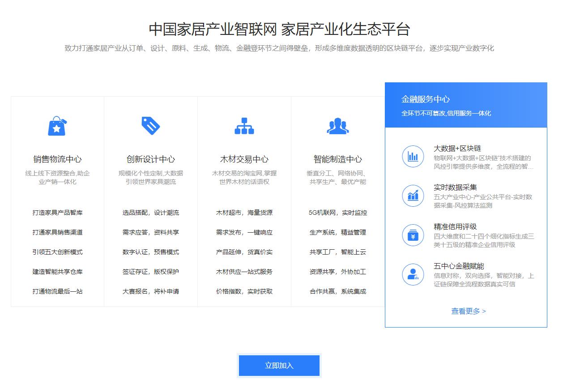Click 打造家具产品智库 list item
This screenshot has height=392, width=567.
[57, 213]
